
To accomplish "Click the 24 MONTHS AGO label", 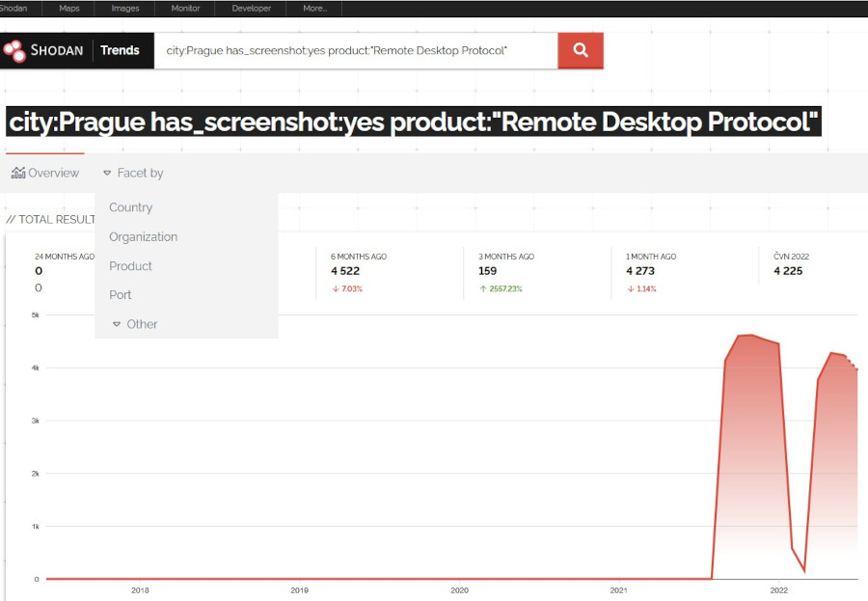I will [65, 257].
